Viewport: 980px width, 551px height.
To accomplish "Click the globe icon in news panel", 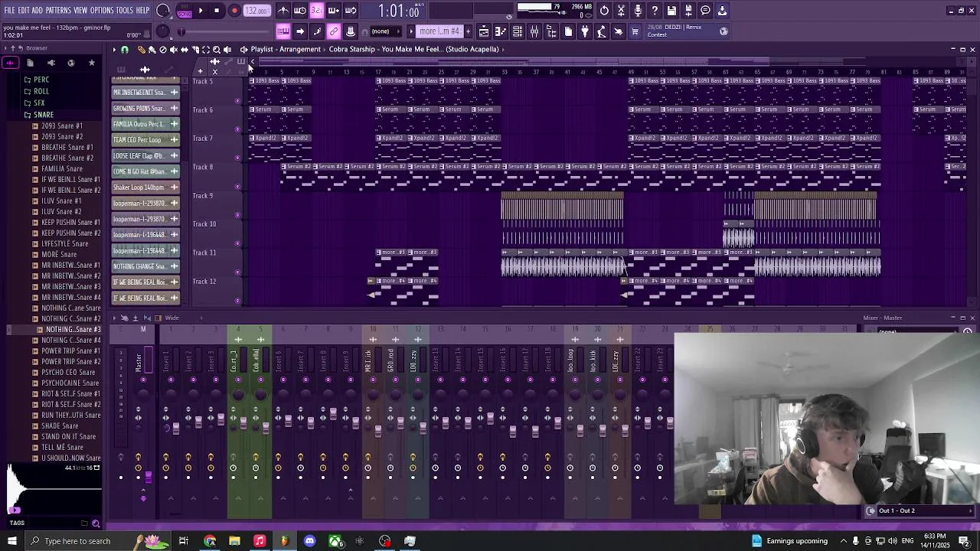I will coord(724,31).
